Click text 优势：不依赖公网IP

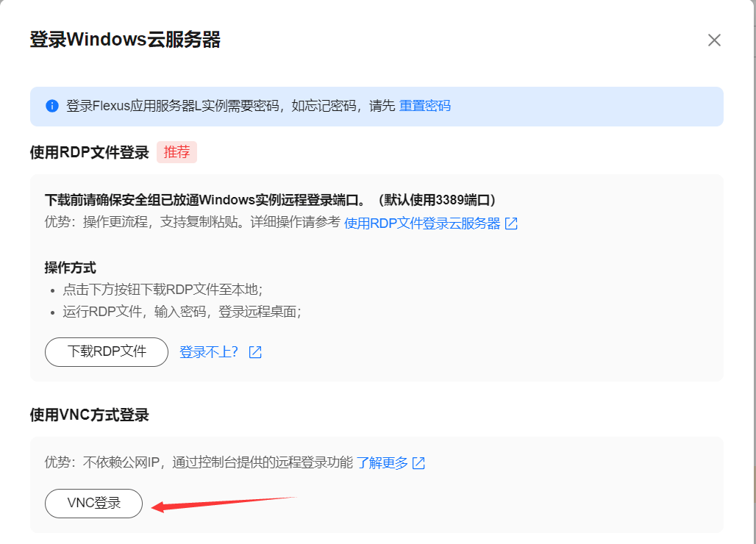(102, 462)
